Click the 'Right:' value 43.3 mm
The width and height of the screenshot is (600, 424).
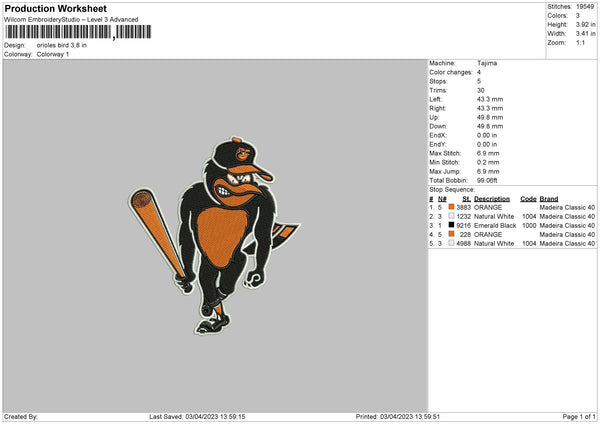tap(490, 108)
